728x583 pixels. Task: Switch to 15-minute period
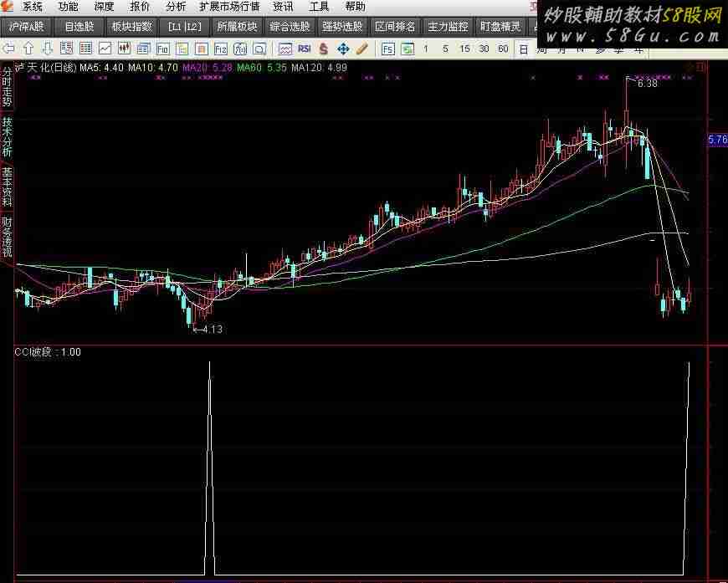464,49
